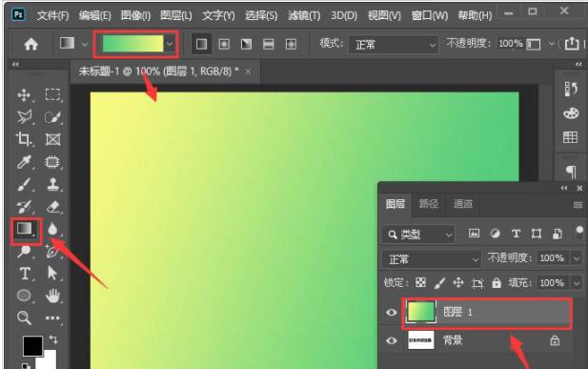This screenshot has width=588, height=369.
Task: Click the Share icon in options bar
Action: (x=572, y=44)
